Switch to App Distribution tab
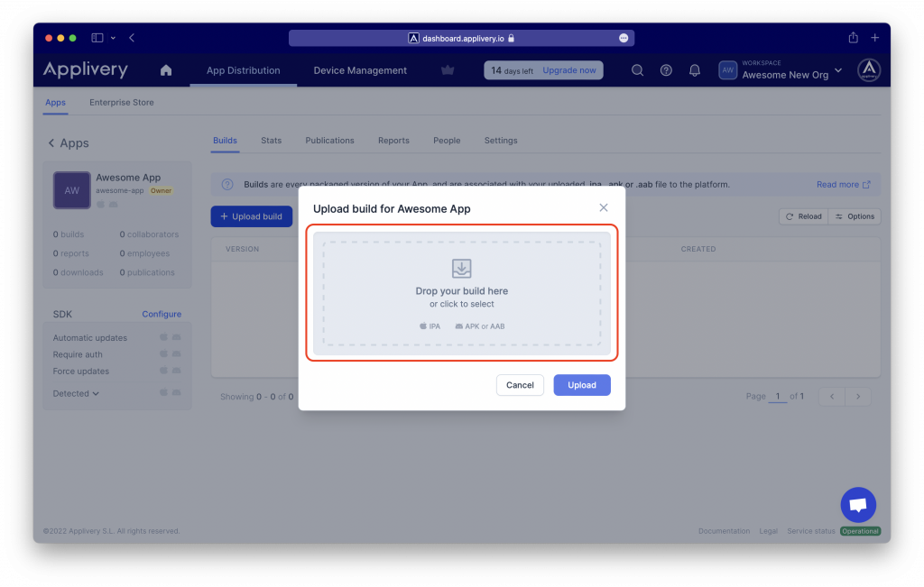The image size is (924, 587). [x=243, y=70]
